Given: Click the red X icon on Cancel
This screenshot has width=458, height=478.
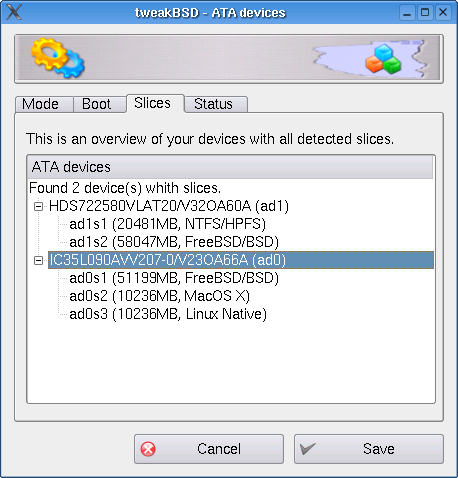Looking at the screenshot, I should pyautogui.click(x=148, y=449).
